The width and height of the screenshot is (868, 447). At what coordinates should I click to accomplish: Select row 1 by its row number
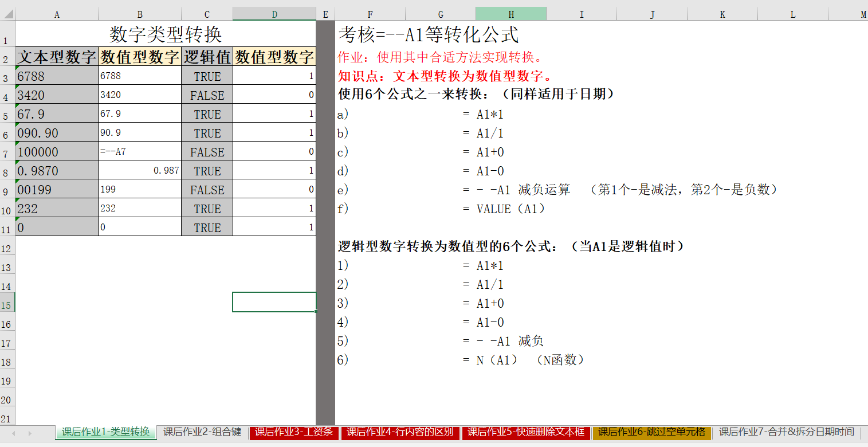pyautogui.click(x=7, y=34)
